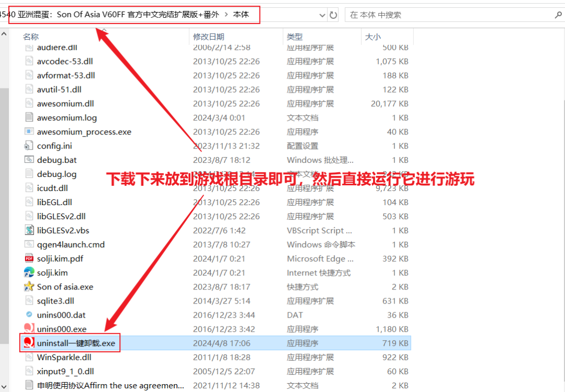Select the file name WinSparkle.dll

click(x=64, y=357)
